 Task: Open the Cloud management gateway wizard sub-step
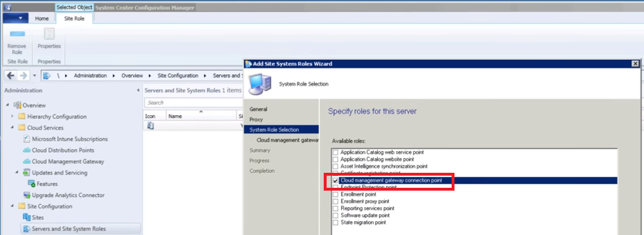click(x=287, y=140)
